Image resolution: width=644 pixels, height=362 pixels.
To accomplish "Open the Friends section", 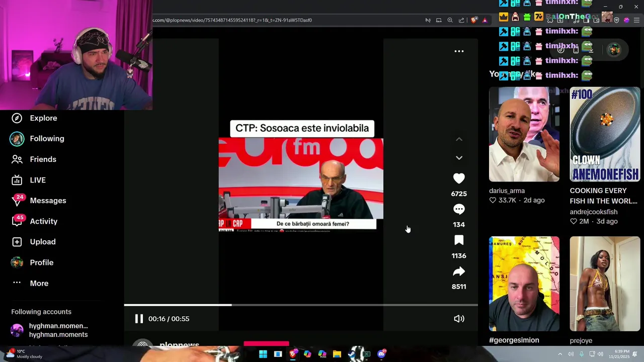I will click(x=43, y=159).
